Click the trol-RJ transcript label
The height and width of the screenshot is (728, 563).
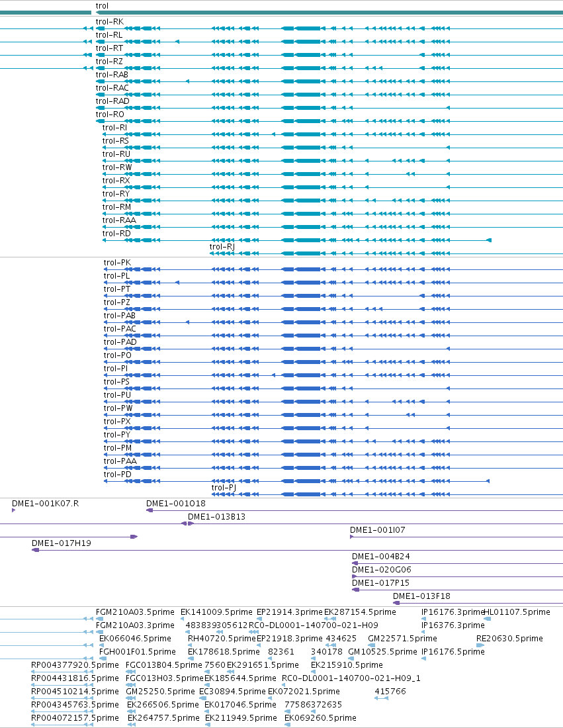pyautogui.click(x=222, y=247)
